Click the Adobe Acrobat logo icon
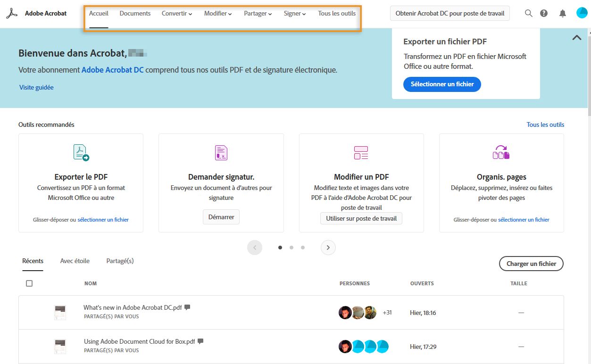The width and height of the screenshot is (591, 364). click(12, 13)
